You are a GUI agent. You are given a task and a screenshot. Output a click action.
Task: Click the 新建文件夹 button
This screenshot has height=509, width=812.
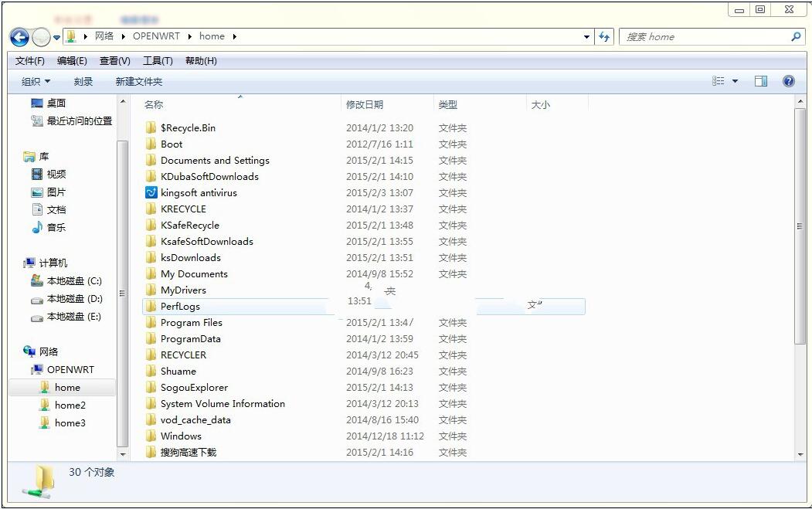[x=138, y=81]
